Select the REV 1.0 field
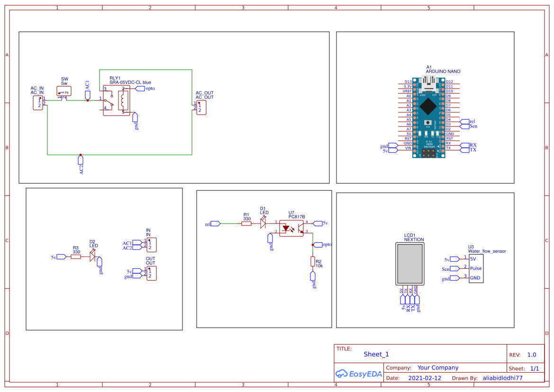 click(531, 354)
